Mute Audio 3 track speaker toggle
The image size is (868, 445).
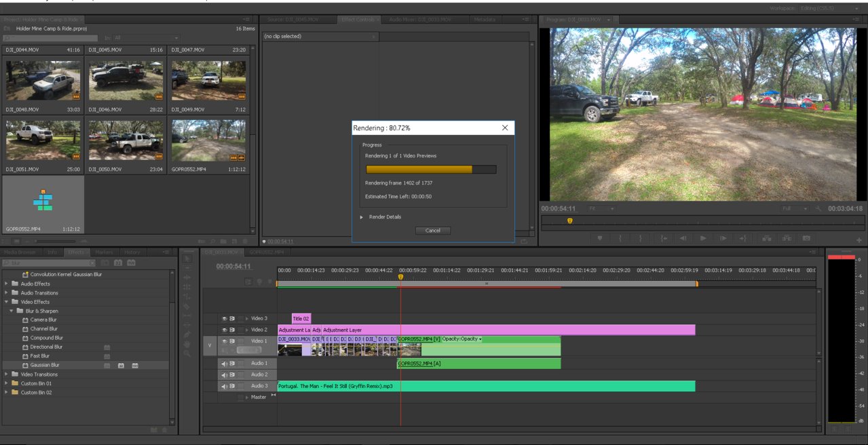click(x=225, y=386)
